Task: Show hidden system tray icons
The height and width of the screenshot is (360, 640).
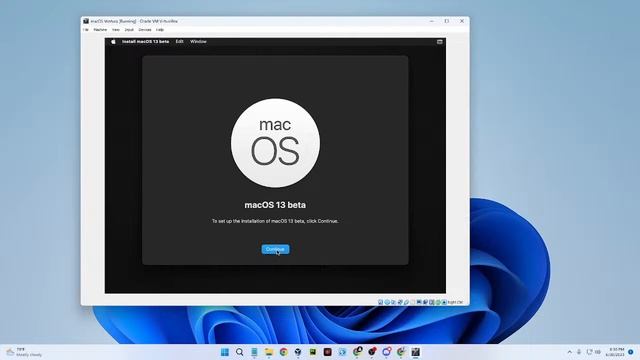Action: pos(569,352)
